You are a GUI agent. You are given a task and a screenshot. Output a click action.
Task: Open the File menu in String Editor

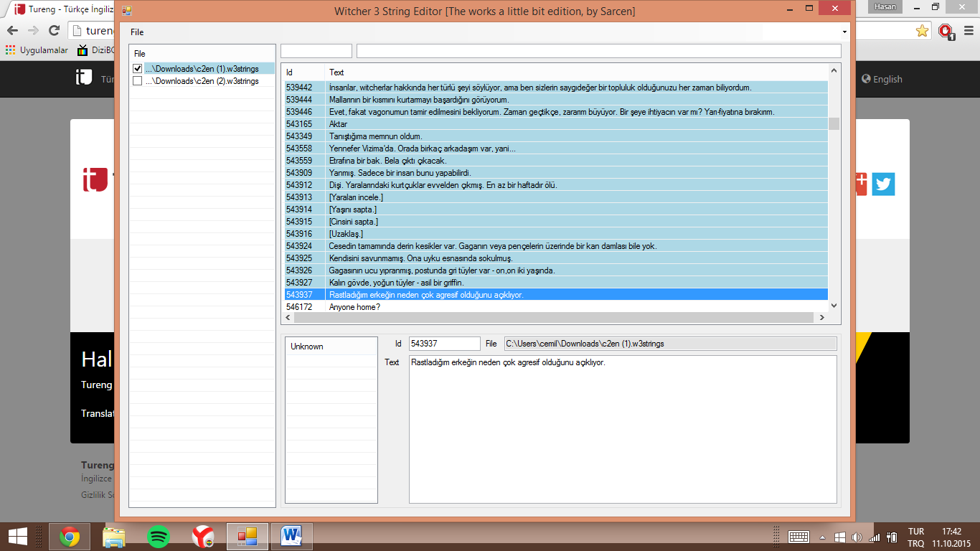(x=137, y=32)
